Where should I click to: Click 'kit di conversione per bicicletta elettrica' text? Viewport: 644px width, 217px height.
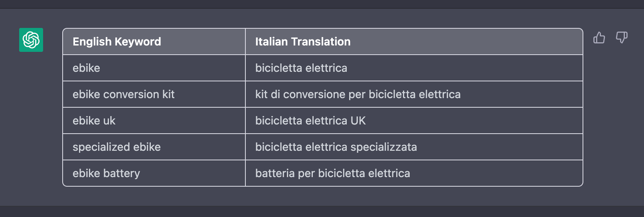tap(358, 95)
